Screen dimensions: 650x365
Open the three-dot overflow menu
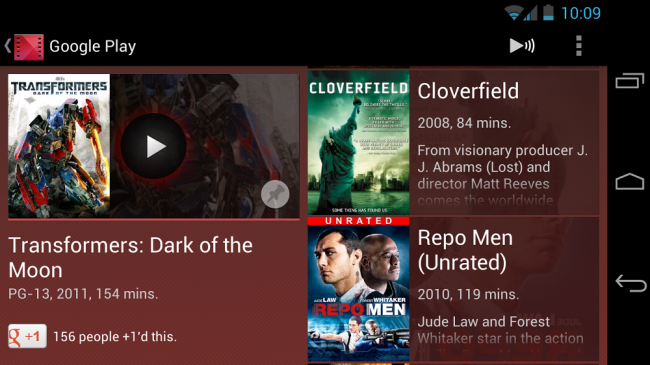(579, 46)
